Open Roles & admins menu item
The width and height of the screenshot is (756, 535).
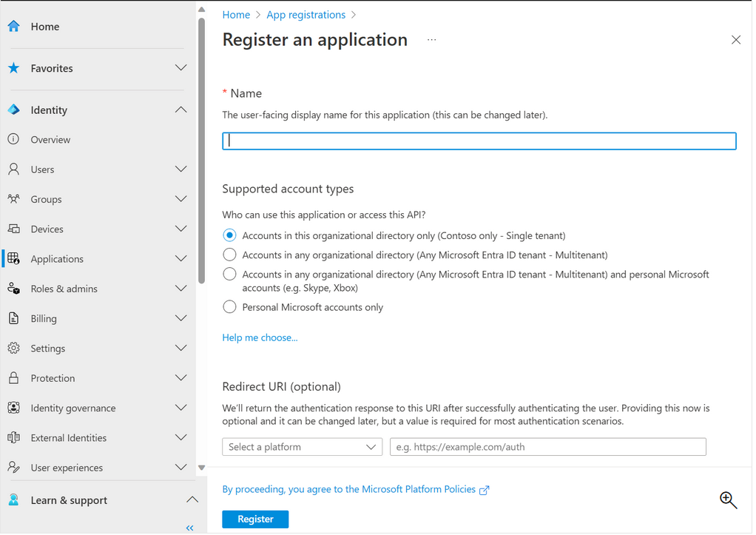64,289
